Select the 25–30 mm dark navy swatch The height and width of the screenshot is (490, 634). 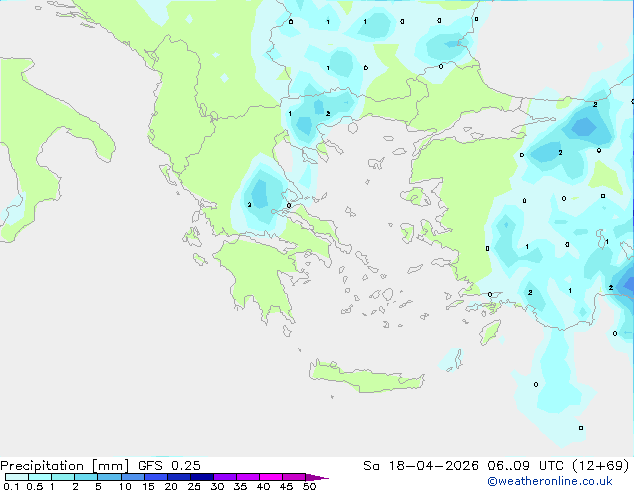pos(201,477)
